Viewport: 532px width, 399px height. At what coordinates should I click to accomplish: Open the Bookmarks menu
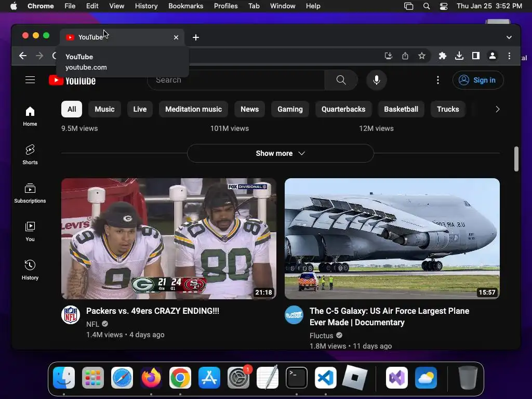(x=185, y=6)
